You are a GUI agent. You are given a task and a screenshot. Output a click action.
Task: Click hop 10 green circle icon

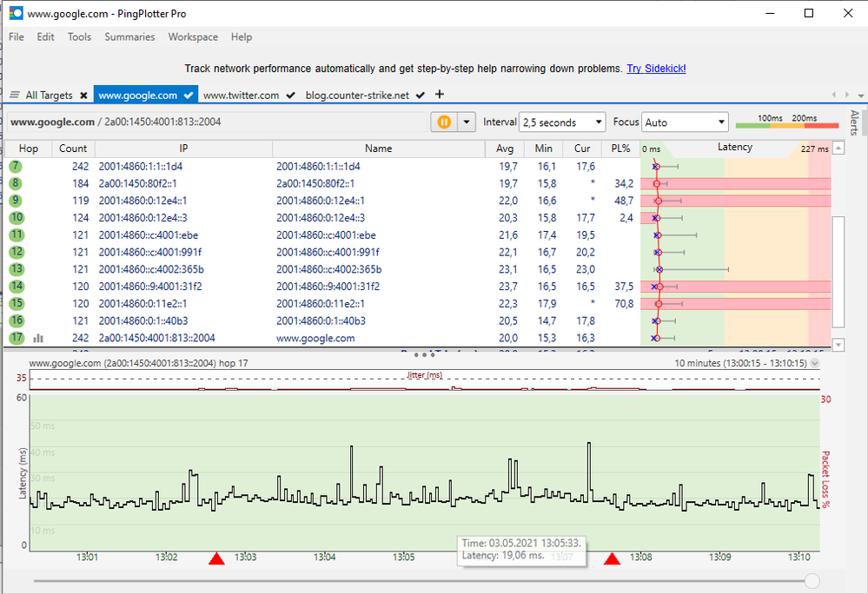pos(17,217)
